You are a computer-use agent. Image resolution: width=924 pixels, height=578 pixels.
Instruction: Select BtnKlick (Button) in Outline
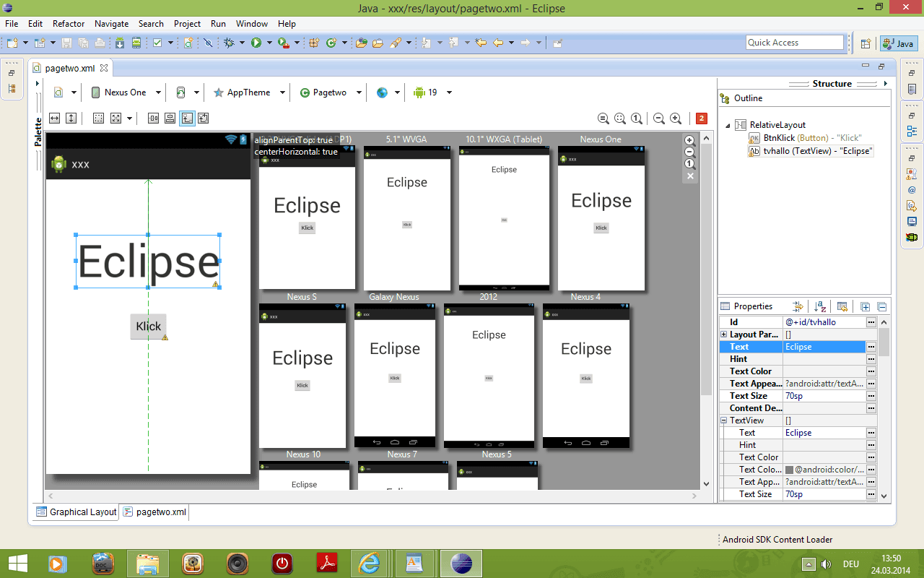(x=806, y=138)
